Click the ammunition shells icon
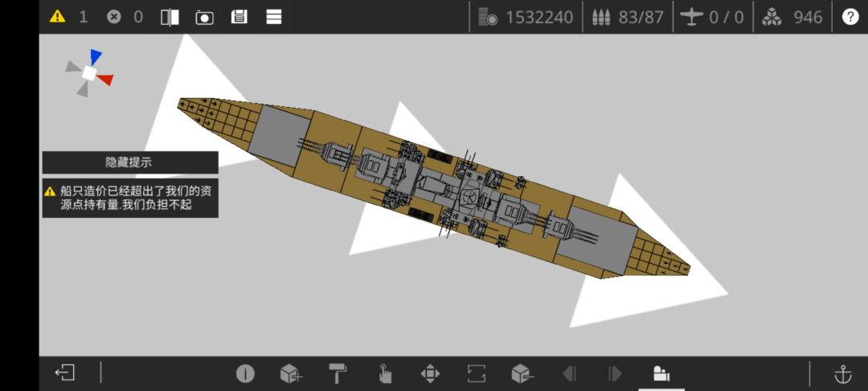Image resolution: width=868 pixels, height=391 pixels. pyautogui.click(x=601, y=17)
